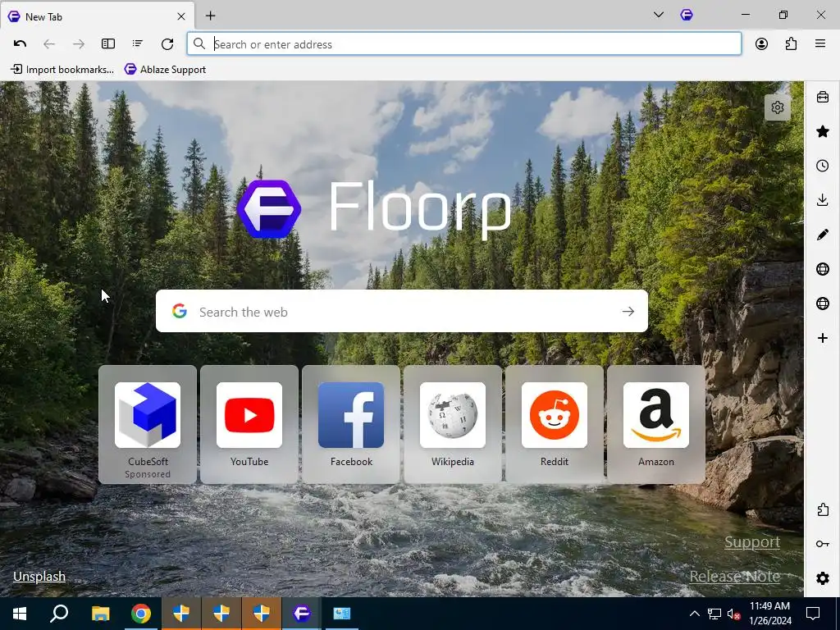Toggle the sidebar panel icon in toolbar
The height and width of the screenshot is (630, 840).
(x=108, y=44)
